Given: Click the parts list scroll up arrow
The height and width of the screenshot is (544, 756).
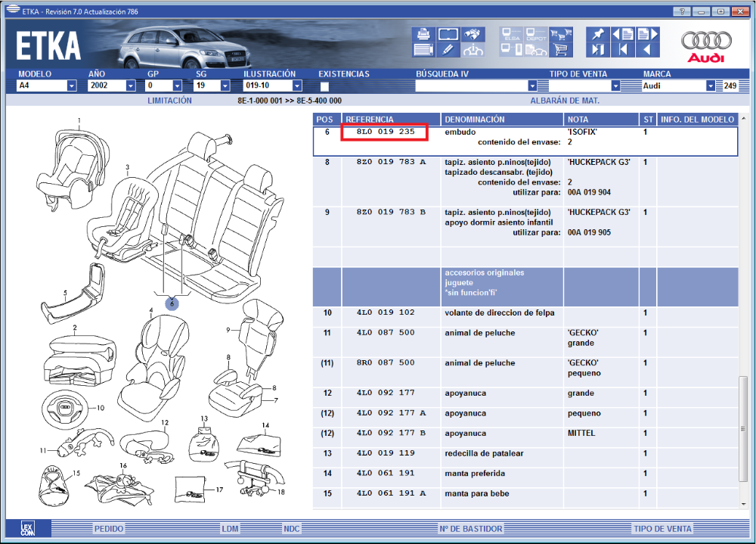Looking at the screenshot, I should 743,118.
